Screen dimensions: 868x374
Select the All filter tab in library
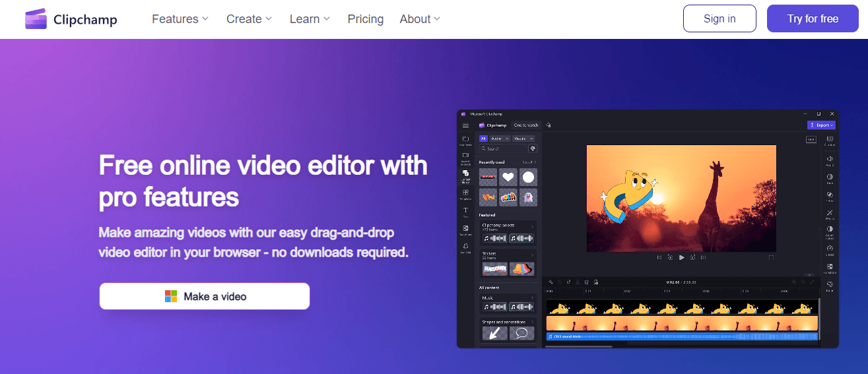[483, 139]
